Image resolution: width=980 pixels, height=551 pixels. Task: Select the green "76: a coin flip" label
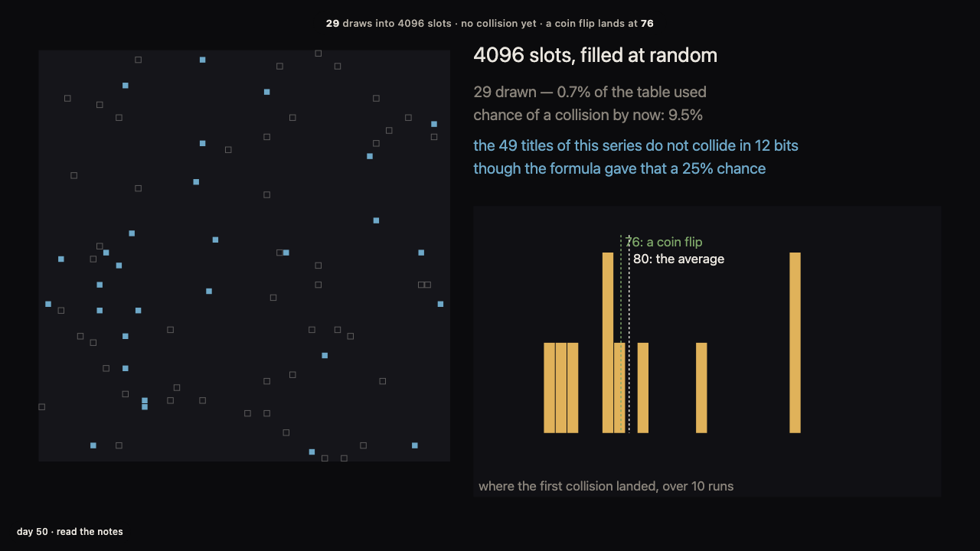coord(664,242)
